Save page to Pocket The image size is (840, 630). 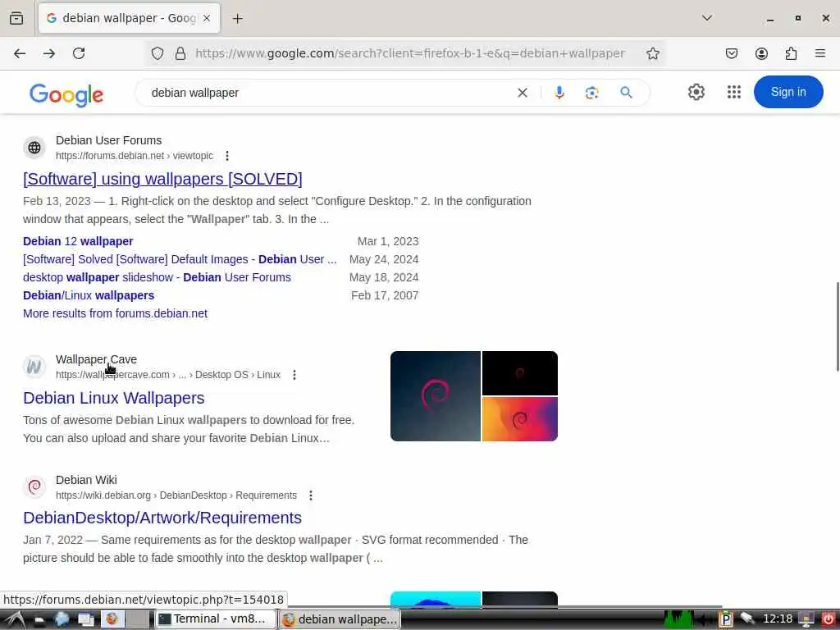click(x=732, y=53)
